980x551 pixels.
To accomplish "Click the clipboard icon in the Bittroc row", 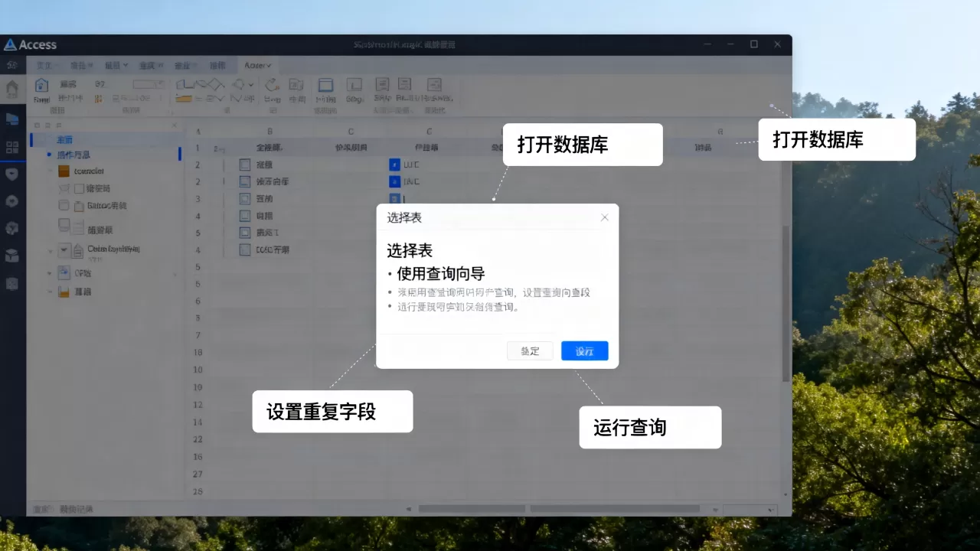I will tap(79, 206).
